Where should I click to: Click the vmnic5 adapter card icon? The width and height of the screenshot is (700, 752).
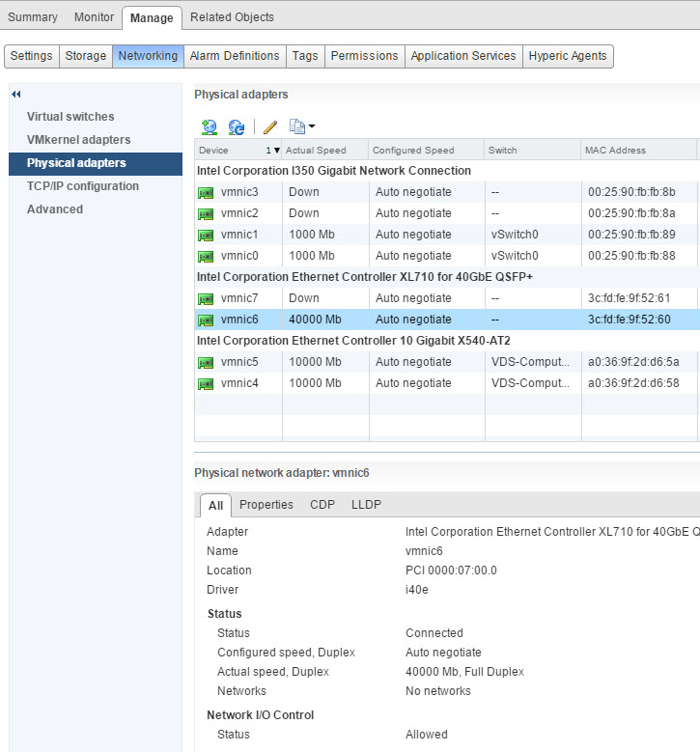click(206, 363)
